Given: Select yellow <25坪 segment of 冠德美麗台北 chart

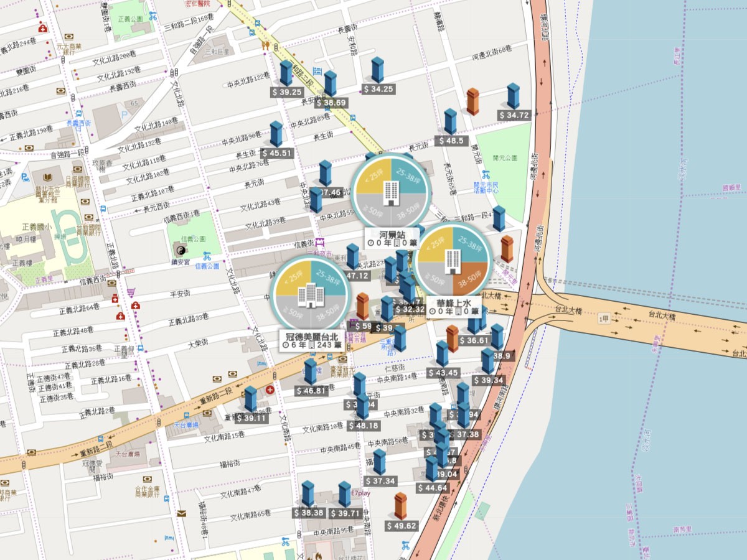Looking at the screenshot, I should [x=293, y=279].
